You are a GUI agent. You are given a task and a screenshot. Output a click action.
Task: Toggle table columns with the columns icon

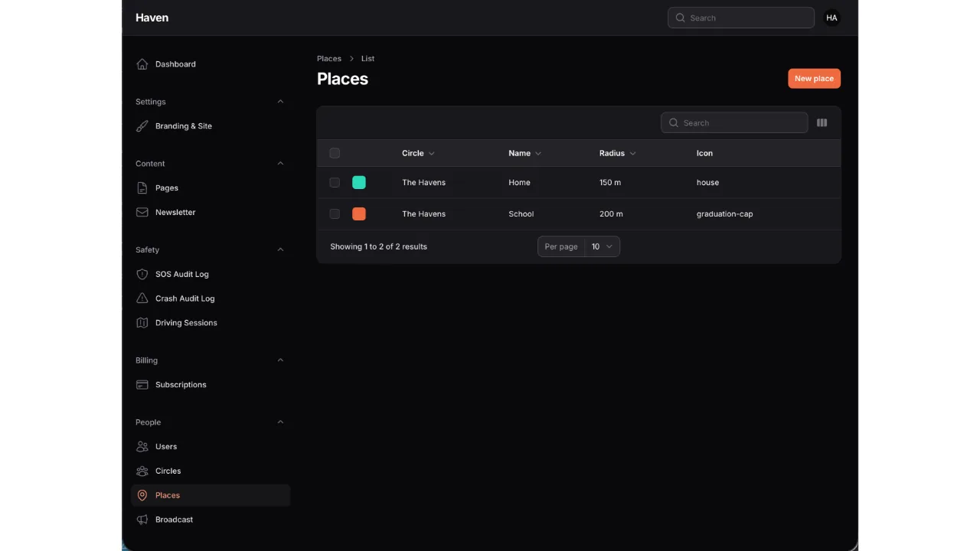822,123
